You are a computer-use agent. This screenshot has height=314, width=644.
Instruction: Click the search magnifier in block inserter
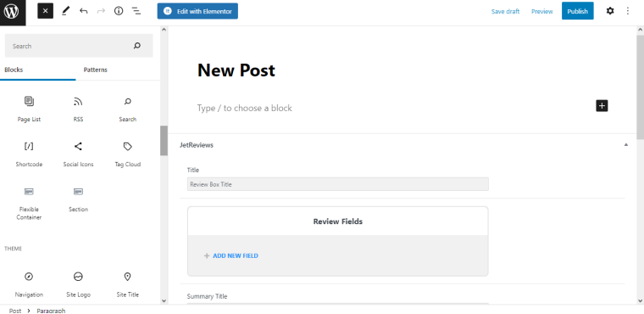[137, 46]
